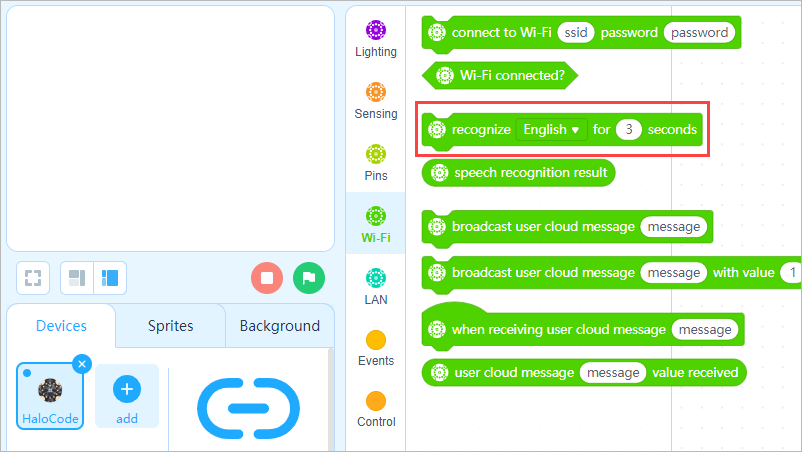Toggle full-screen stage view
Screen dimensions: 802x452
point(33,278)
